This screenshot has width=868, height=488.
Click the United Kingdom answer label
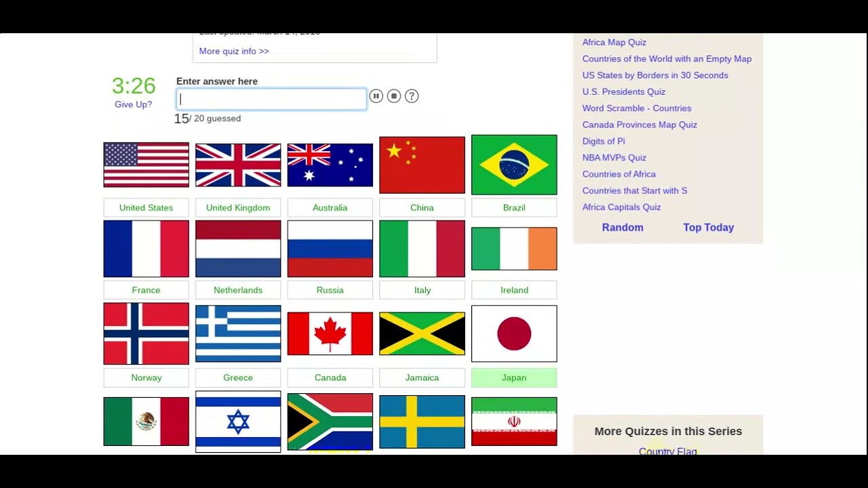(238, 207)
